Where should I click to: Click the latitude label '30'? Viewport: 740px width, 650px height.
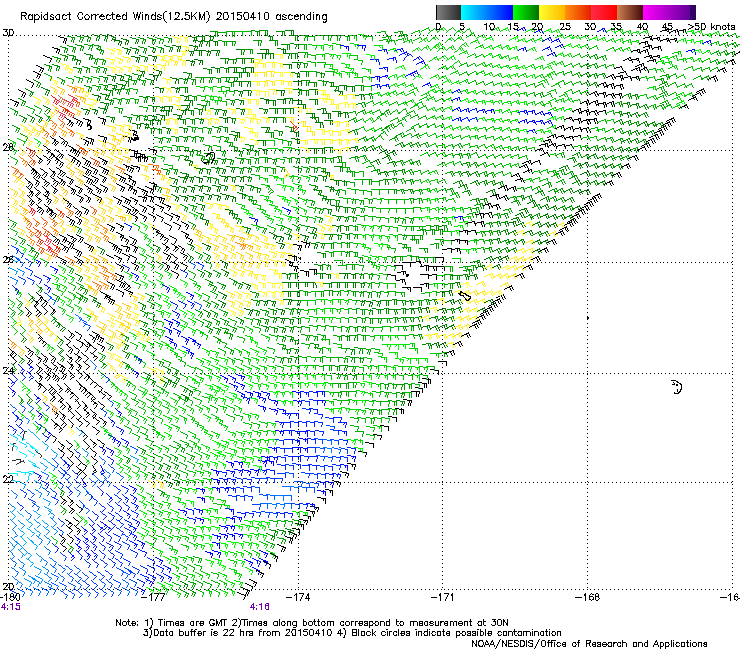8,33
